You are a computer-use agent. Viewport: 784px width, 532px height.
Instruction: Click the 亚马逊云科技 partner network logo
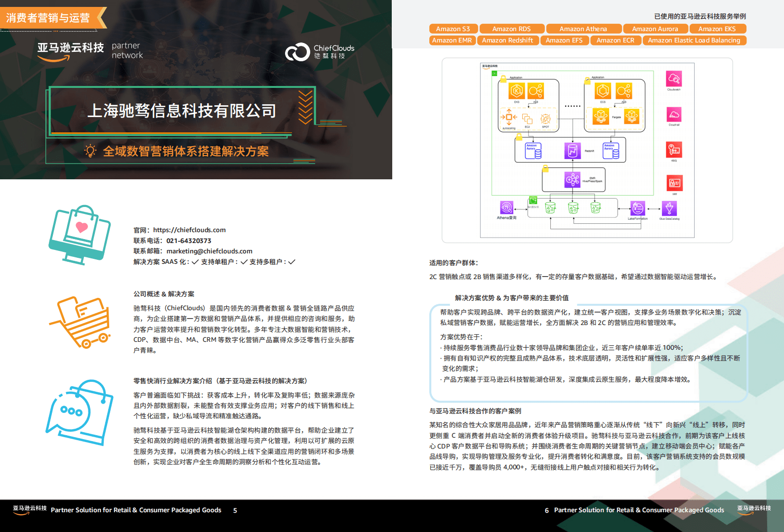tap(90, 51)
